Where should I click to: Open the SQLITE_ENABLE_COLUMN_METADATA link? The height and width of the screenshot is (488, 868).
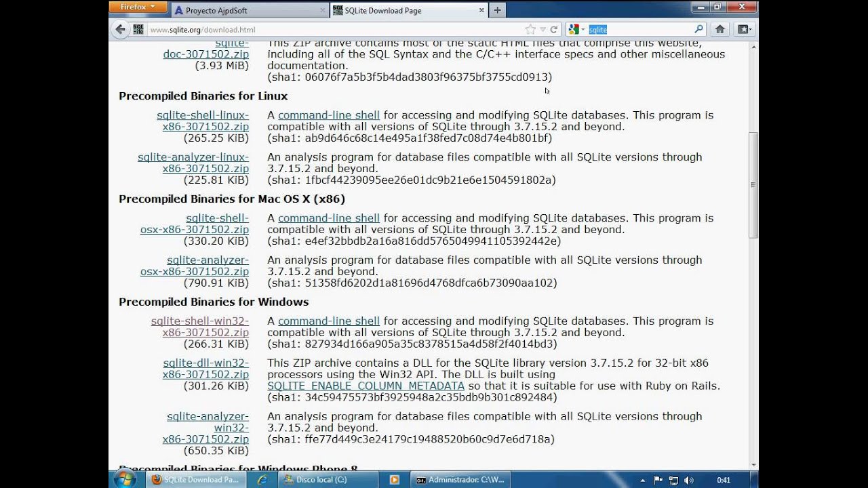point(366,386)
